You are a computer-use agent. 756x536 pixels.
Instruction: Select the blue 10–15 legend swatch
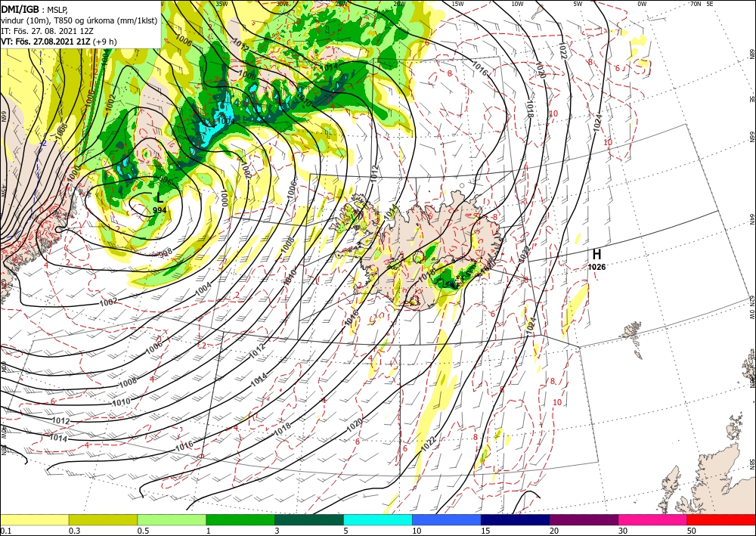point(447,520)
